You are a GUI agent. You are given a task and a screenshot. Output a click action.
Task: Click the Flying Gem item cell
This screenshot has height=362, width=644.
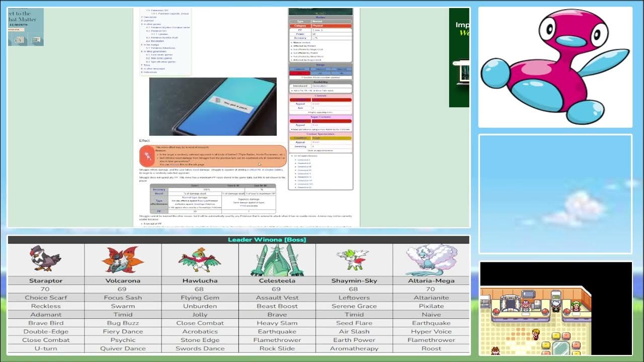tap(200, 298)
